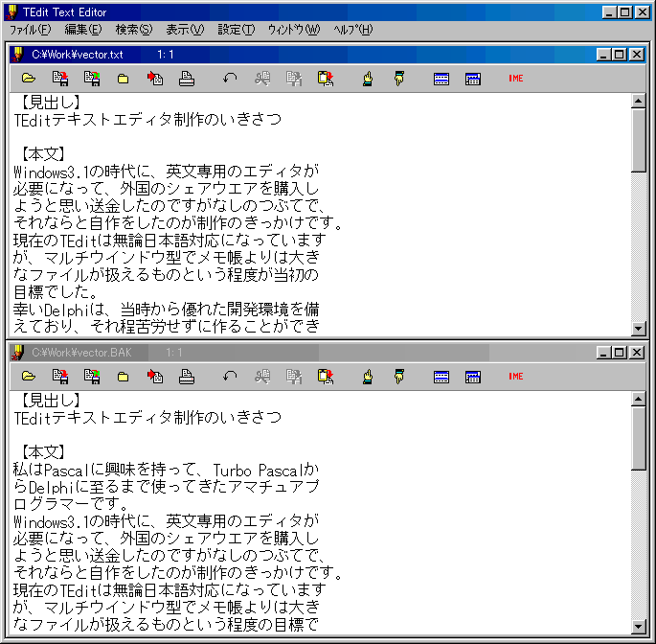This screenshot has width=656, height=644.
Task: Open the 編集(E) menu
Action: [83, 30]
